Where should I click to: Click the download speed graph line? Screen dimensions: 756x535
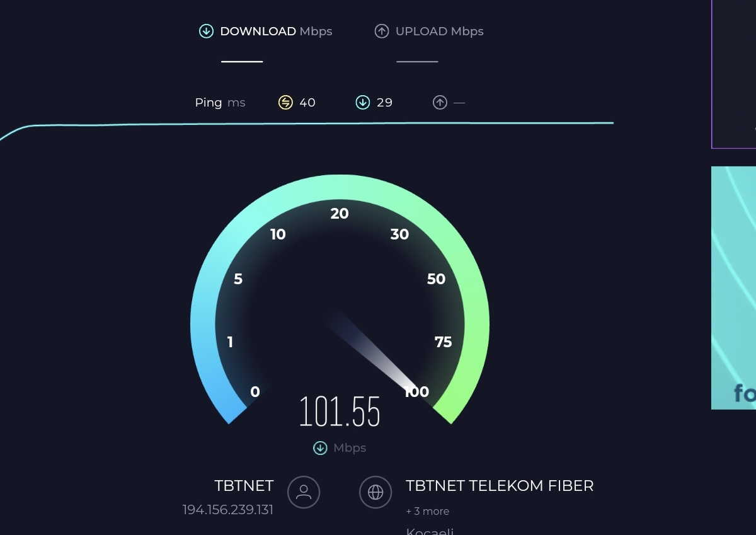pyautogui.click(x=307, y=125)
